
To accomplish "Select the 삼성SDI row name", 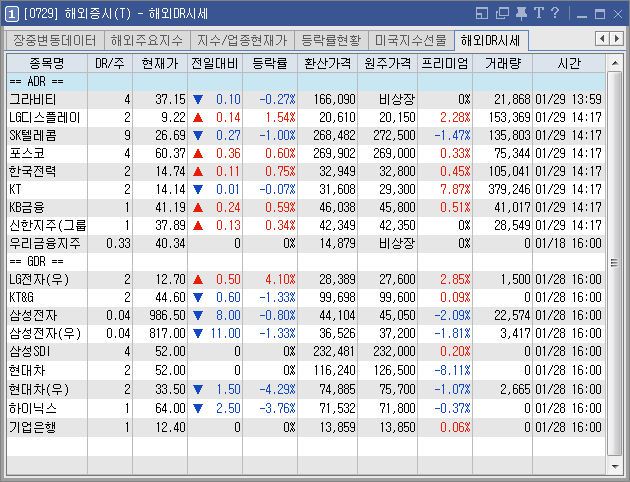I will (x=30, y=351).
